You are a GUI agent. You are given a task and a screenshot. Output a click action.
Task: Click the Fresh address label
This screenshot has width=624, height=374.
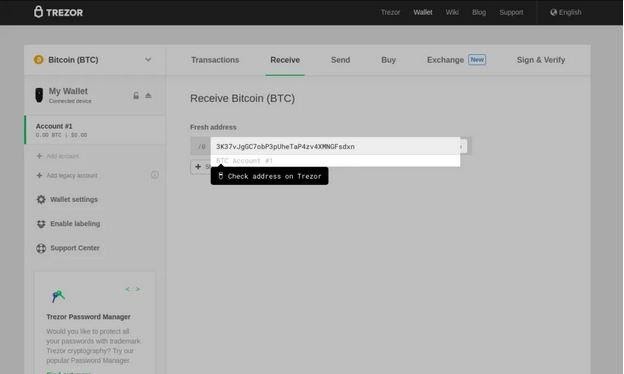[x=213, y=127]
